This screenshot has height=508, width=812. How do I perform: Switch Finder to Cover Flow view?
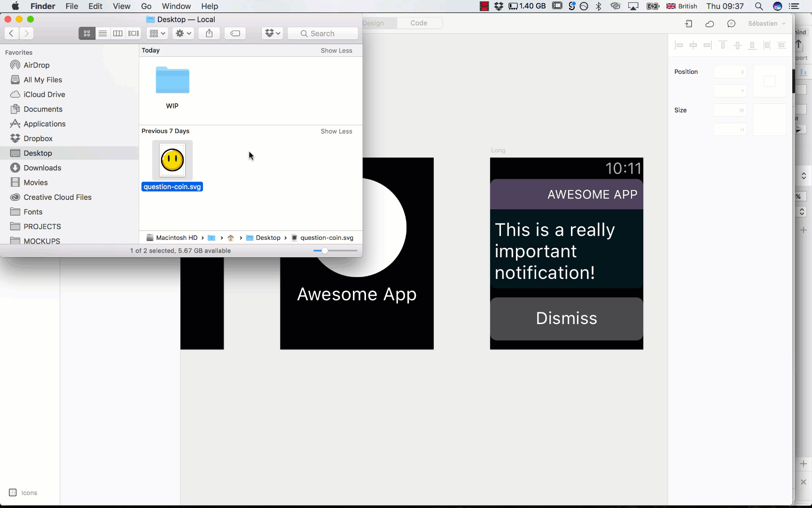(134, 33)
